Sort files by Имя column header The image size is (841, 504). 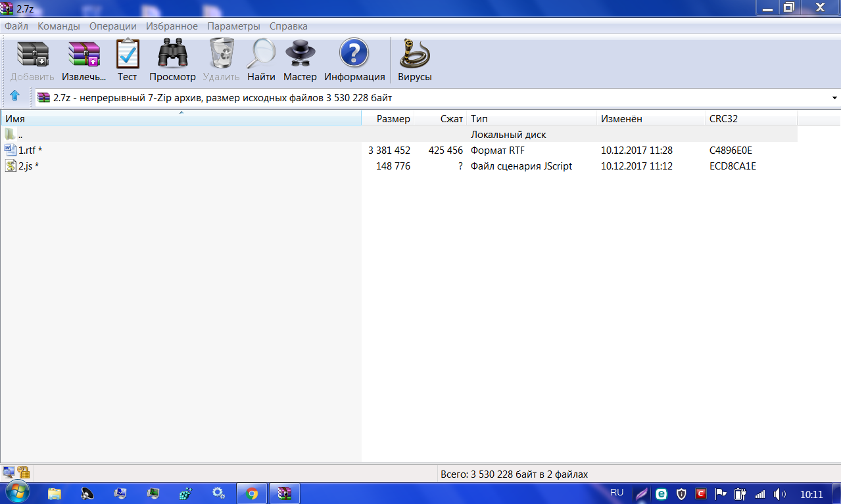(x=181, y=118)
